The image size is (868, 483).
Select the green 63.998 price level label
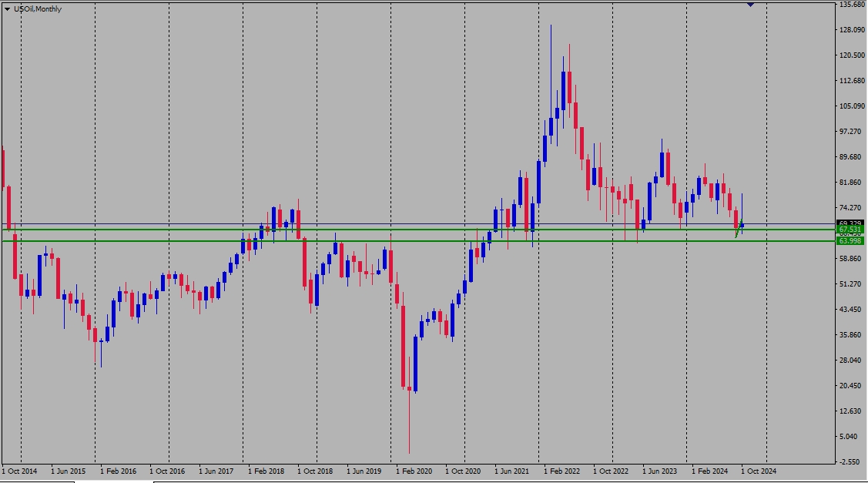(850, 241)
